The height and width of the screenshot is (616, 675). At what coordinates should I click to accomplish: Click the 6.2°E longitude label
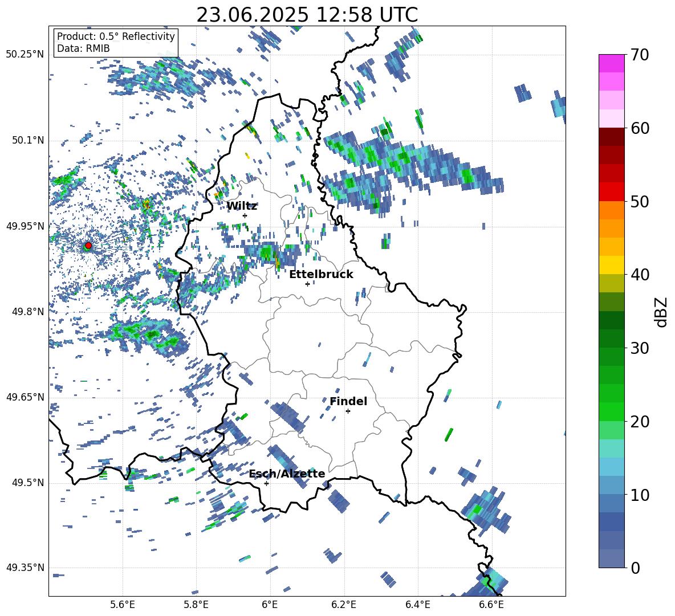[x=344, y=605]
